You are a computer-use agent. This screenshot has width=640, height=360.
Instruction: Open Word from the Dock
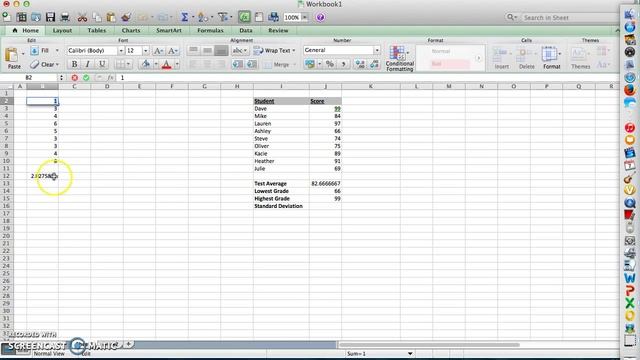(630, 278)
